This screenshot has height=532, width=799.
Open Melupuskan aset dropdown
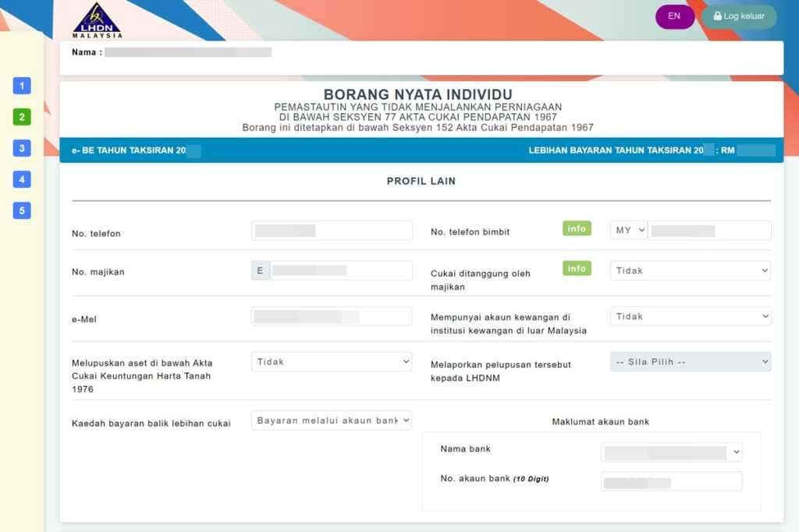[x=331, y=362]
